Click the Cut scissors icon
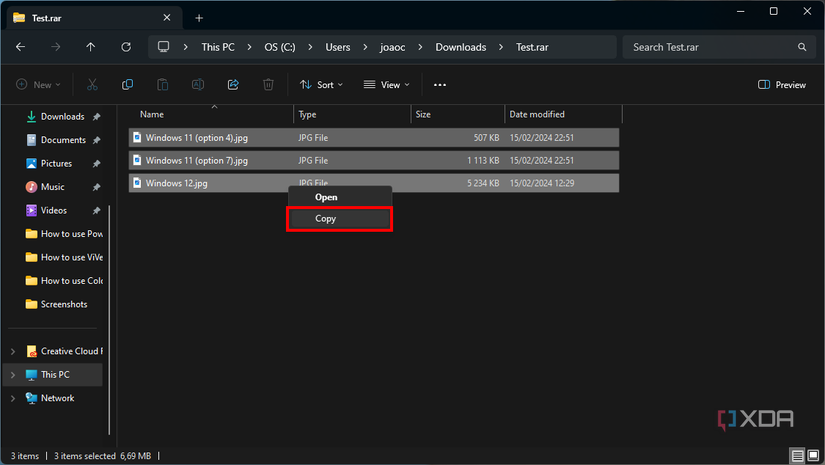This screenshot has width=825, height=465. click(x=92, y=85)
